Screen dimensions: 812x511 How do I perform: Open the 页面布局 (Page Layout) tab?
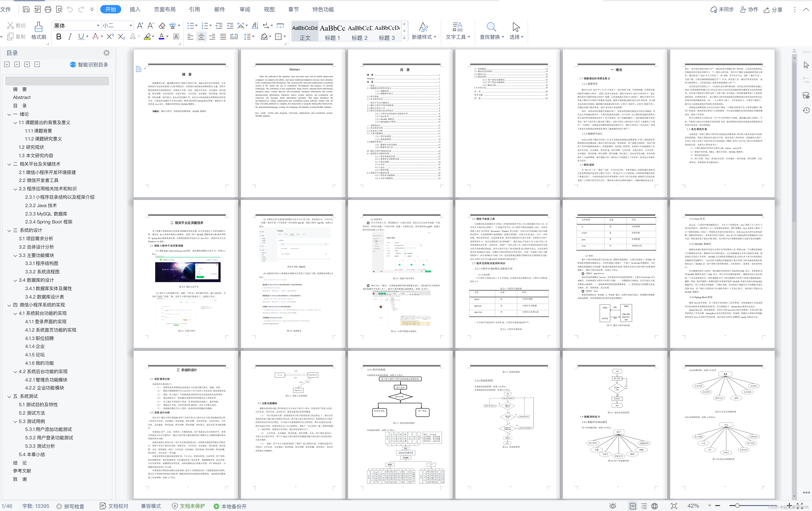point(165,9)
